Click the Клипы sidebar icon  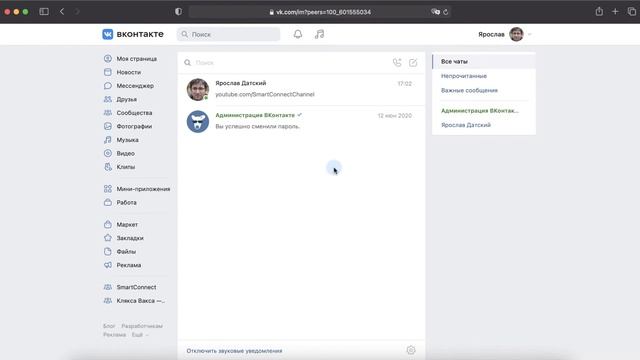point(108,167)
